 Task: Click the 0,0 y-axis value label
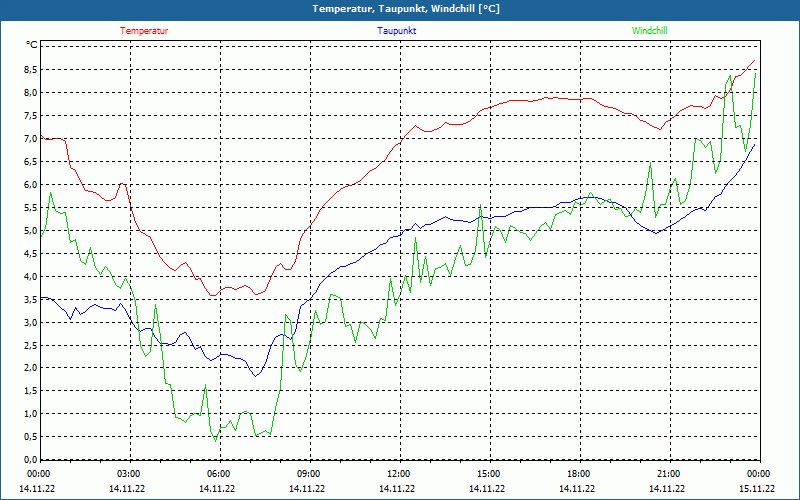pos(31,459)
